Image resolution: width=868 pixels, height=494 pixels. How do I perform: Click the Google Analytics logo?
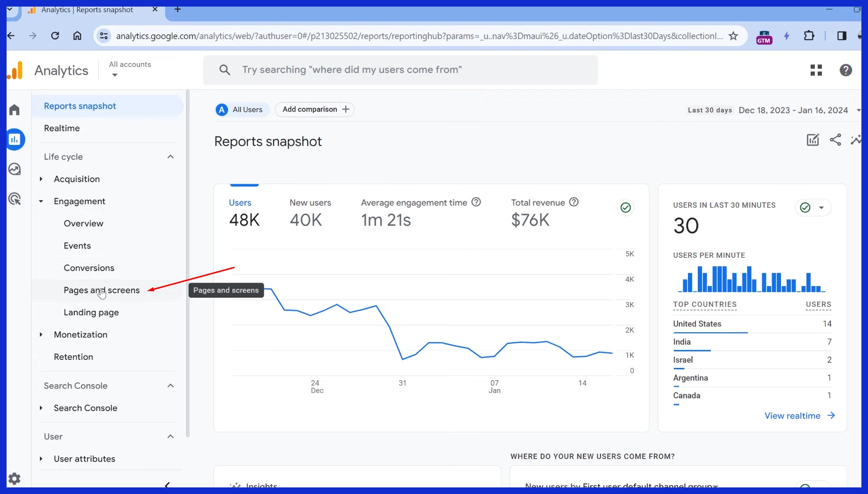pyautogui.click(x=15, y=70)
